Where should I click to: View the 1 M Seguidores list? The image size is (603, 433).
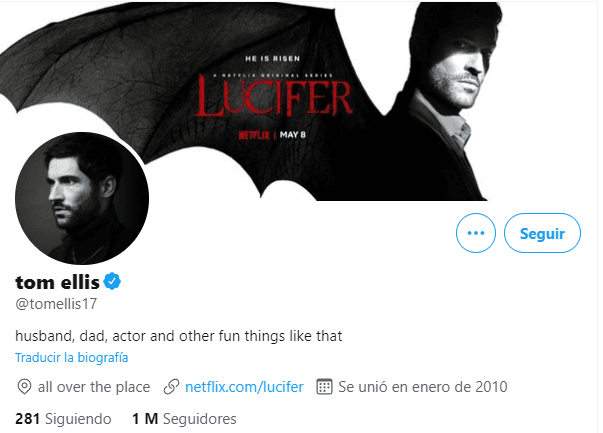tap(184, 418)
